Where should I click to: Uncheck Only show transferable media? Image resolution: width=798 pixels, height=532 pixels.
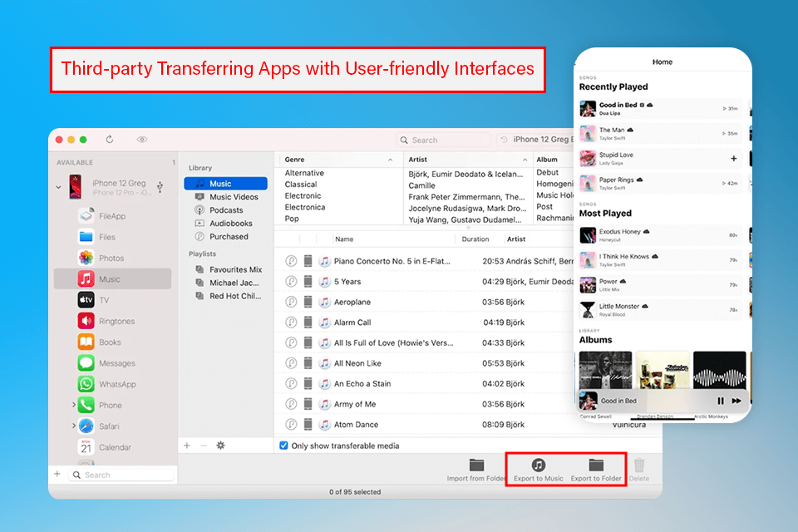point(283,446)
